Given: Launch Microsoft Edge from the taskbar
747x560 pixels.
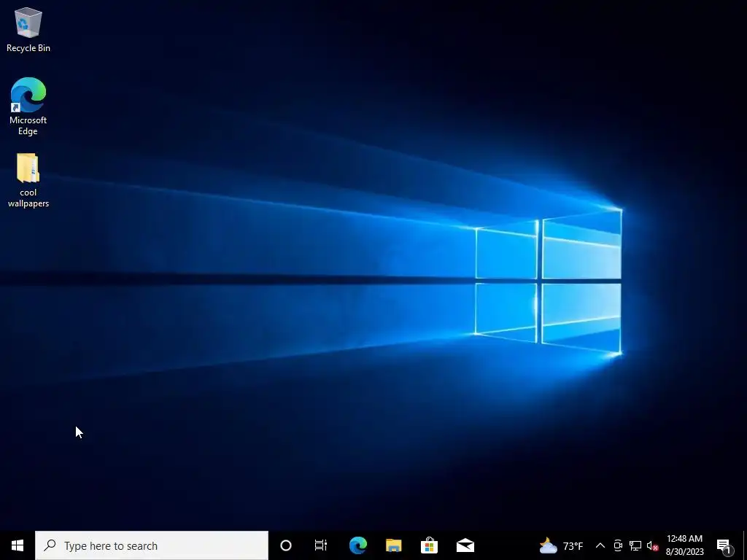Looking at the screenshot, I should pos(357,545).
